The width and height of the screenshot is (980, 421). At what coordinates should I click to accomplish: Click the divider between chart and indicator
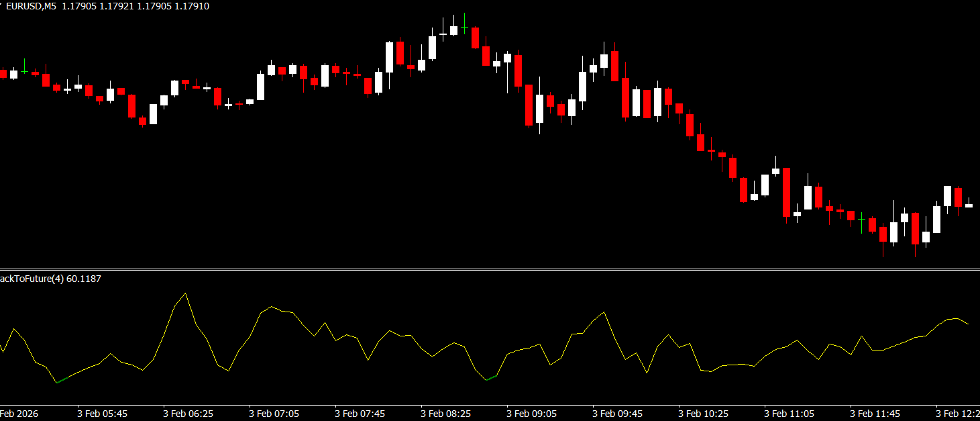490,270
